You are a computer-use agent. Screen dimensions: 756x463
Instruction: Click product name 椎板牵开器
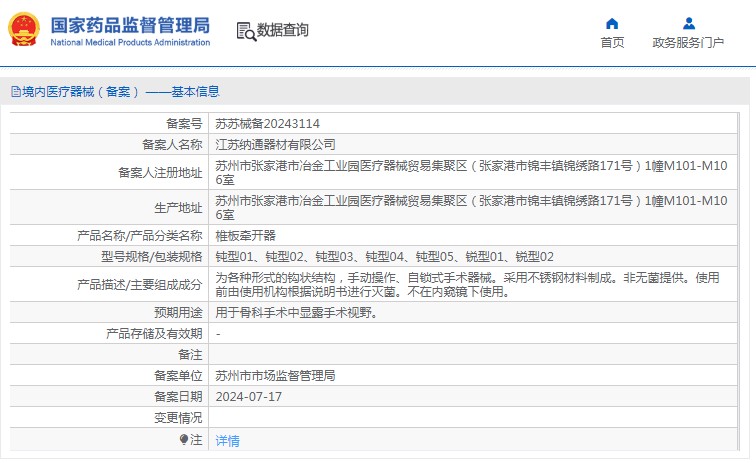coord(245,236)
